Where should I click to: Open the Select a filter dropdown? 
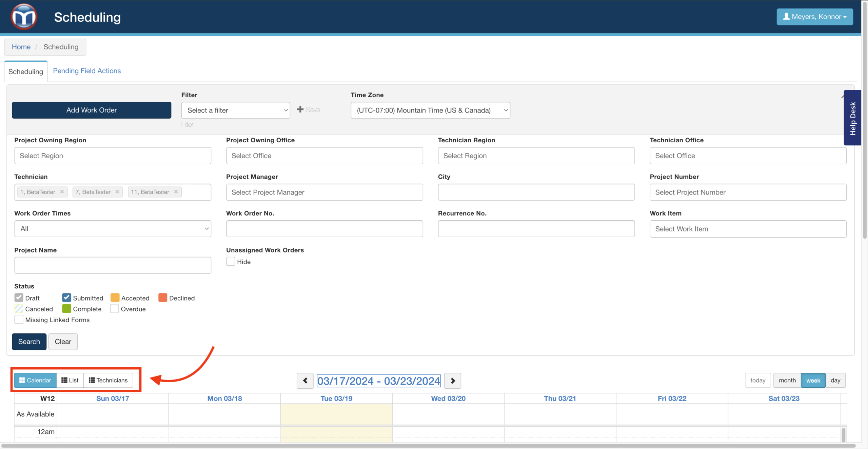(236, 110)
